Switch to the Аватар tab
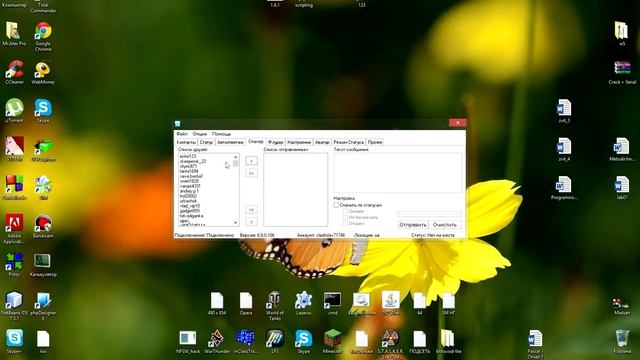The height and width of the screenshot is (360, 640). pyautogui.click(x=322, y=142)
